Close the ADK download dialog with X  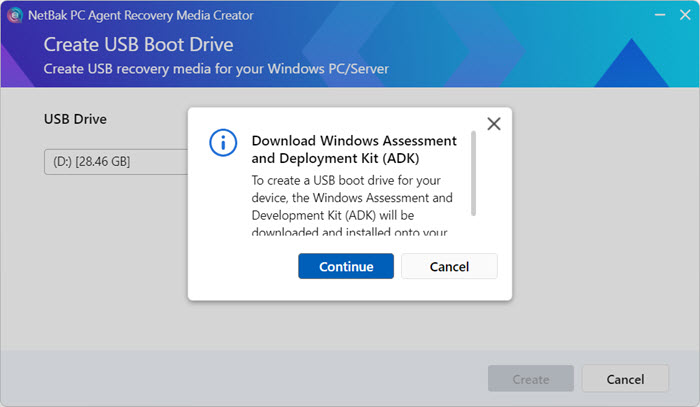point(493,124)
